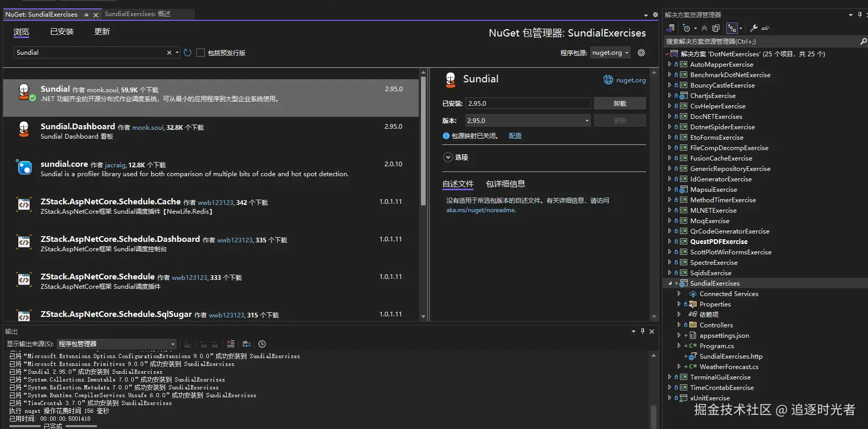
Task: Click the Solution Explorer search magnifier
Action: pos(863,41)
